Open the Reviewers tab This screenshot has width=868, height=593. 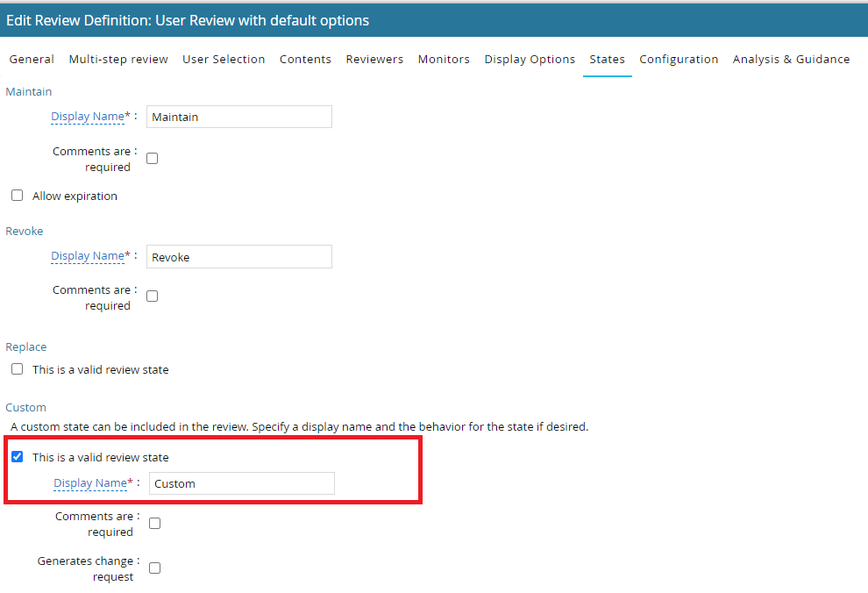pyautogui.click(x=374, y=60)
